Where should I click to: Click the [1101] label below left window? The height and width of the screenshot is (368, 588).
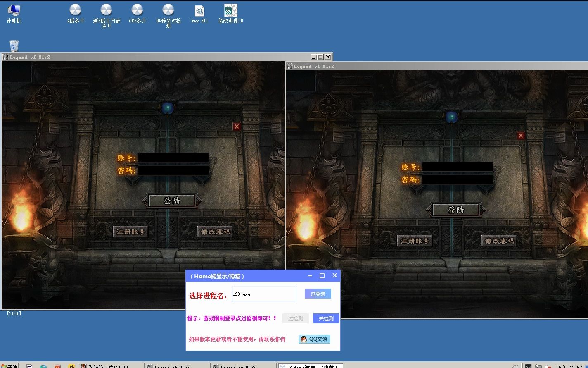[14, 313]
